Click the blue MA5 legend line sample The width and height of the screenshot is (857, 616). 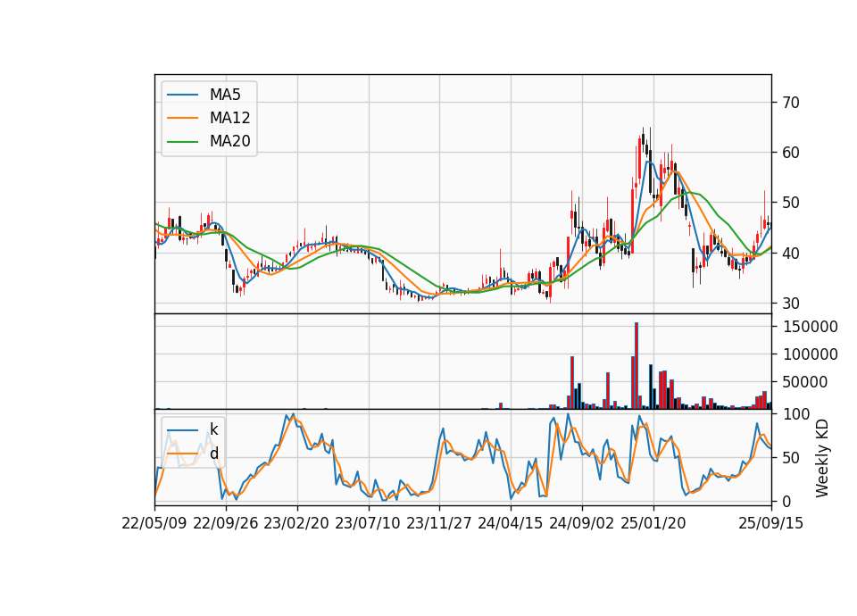point(182,95)
